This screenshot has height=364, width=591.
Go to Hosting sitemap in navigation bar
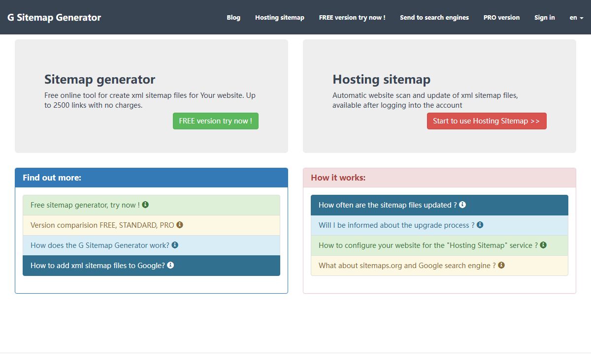[x=279, y=17]
